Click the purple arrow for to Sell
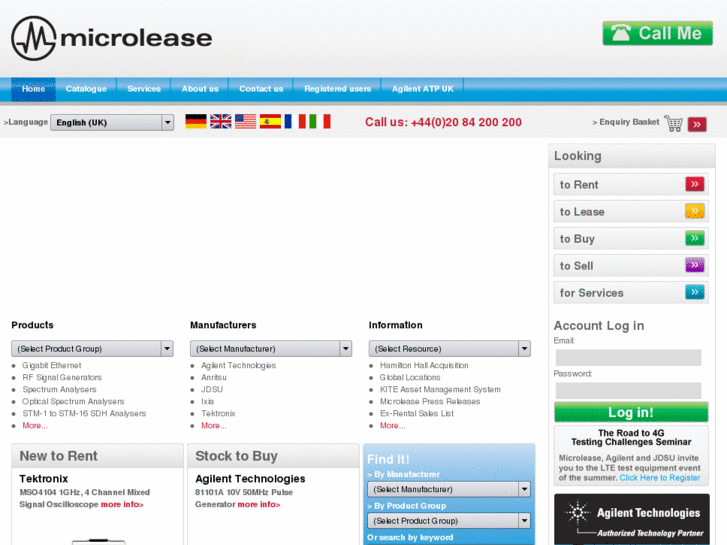 pyautogui.click(x=695, y=265)
